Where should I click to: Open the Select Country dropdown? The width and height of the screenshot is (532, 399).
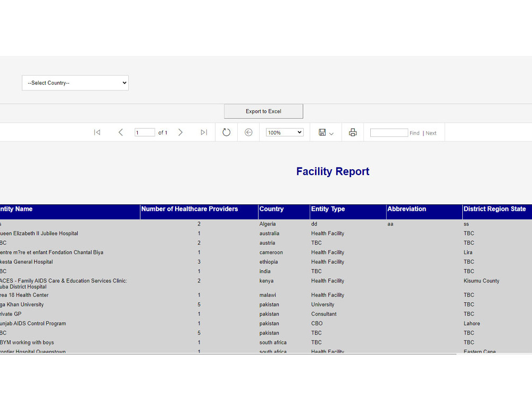(74, 82)
